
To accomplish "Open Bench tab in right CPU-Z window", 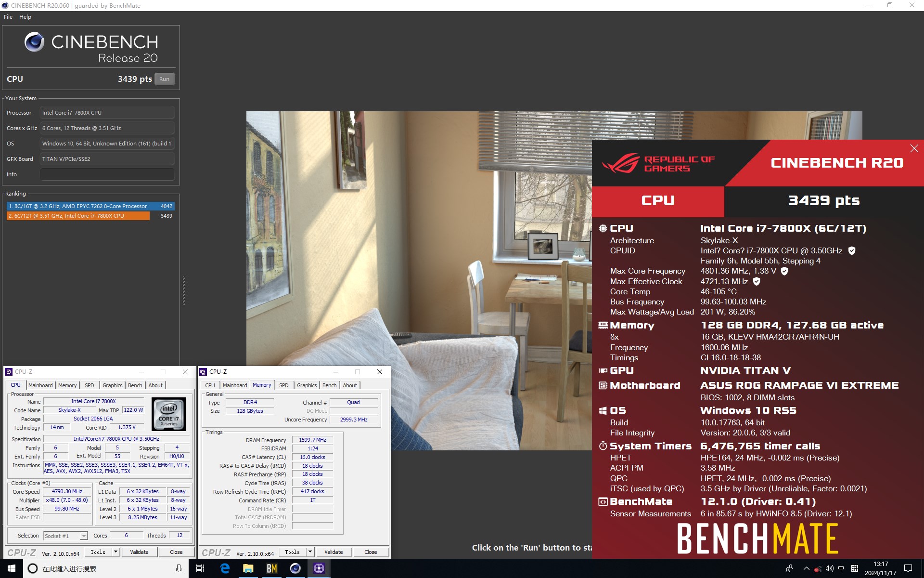I will [330, 385].
